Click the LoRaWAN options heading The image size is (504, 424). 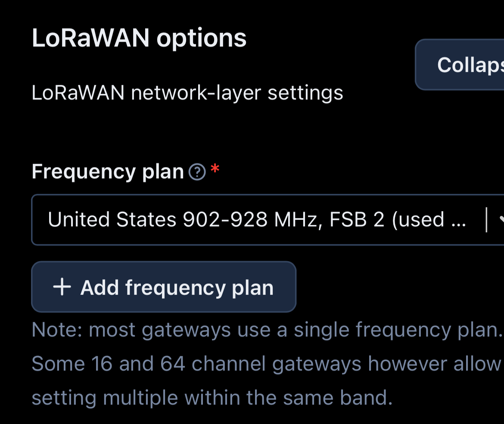click(x=139, y=38)
